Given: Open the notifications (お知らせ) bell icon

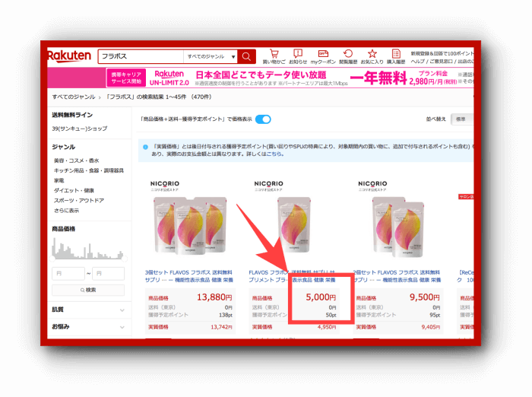Looking at the screenshot, I should pos(298,56).
